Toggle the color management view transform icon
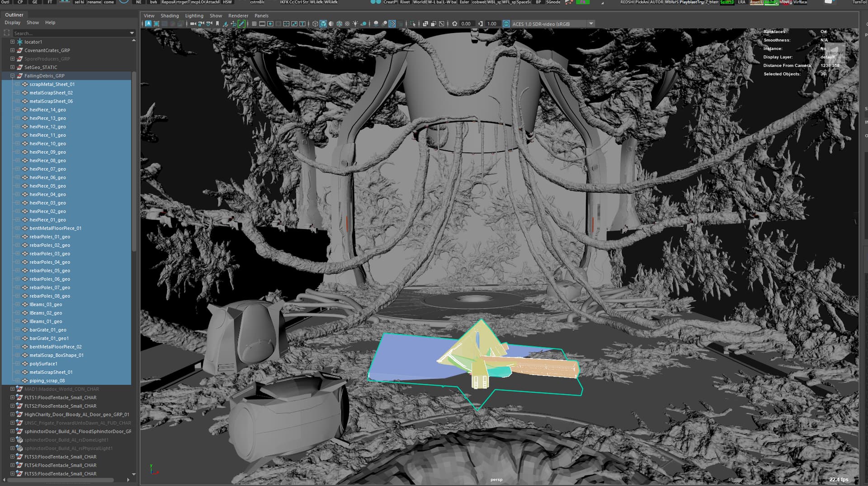 [x=506, y=24]
